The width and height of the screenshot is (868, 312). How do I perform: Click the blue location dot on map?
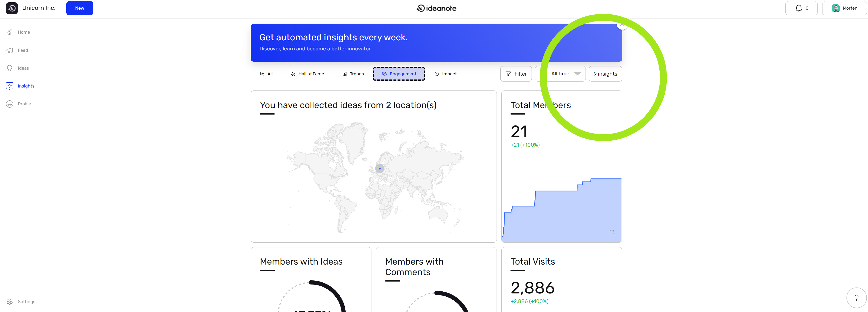point(380,169)
